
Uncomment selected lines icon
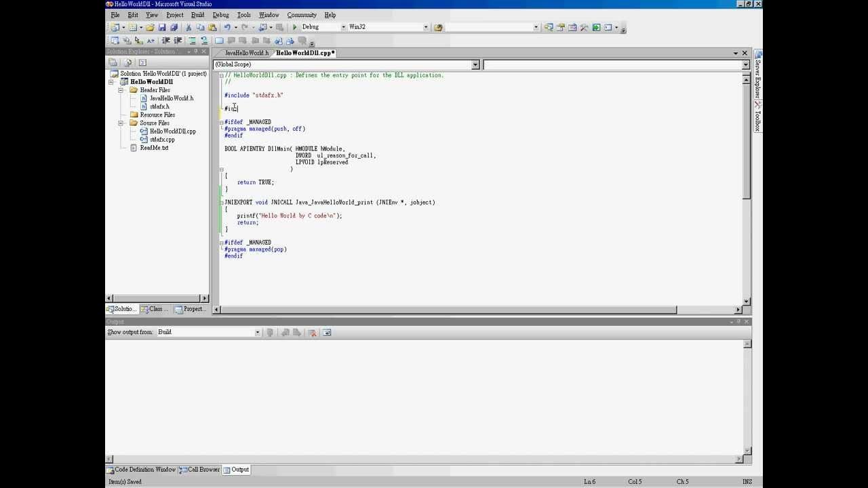[x=204, y=41]
